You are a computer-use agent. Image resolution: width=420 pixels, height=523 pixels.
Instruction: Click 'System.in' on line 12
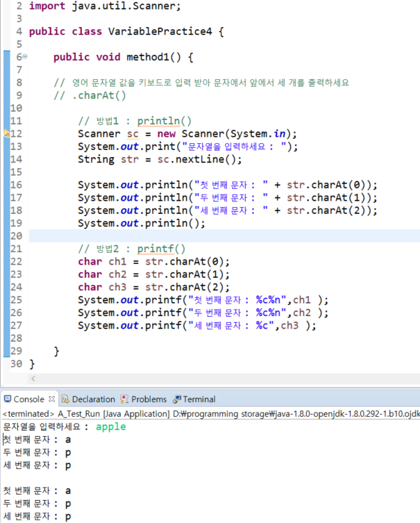click(x=258, y=134)
